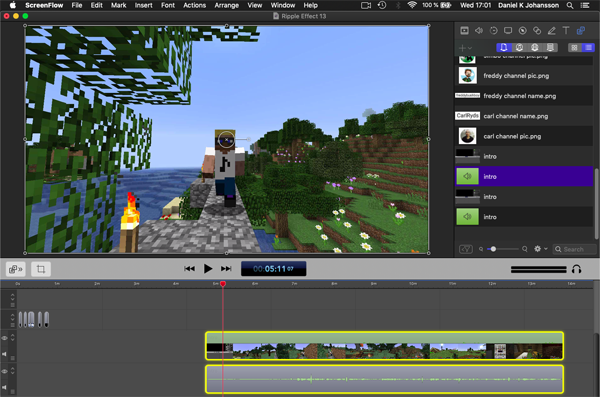This screenshot has height=397, width=600.
Task: Click the small clips on second track
Action: point(34,320)
